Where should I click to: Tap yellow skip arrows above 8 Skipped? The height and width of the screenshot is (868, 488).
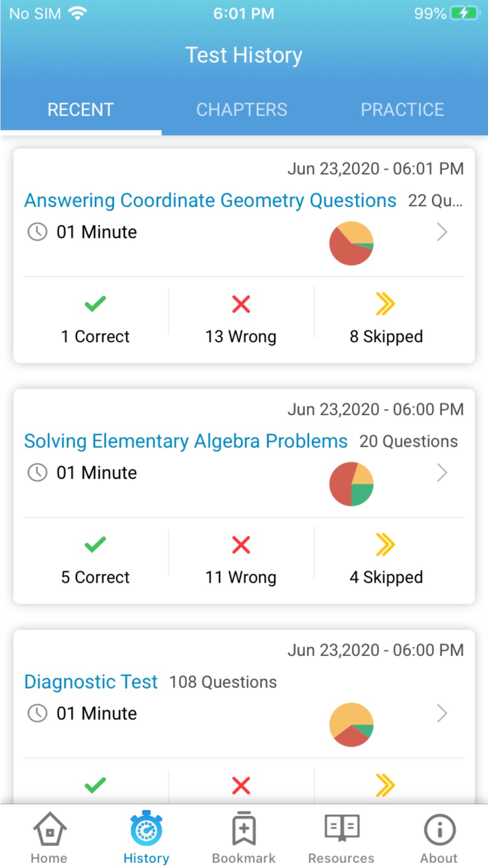coord(386,304)
